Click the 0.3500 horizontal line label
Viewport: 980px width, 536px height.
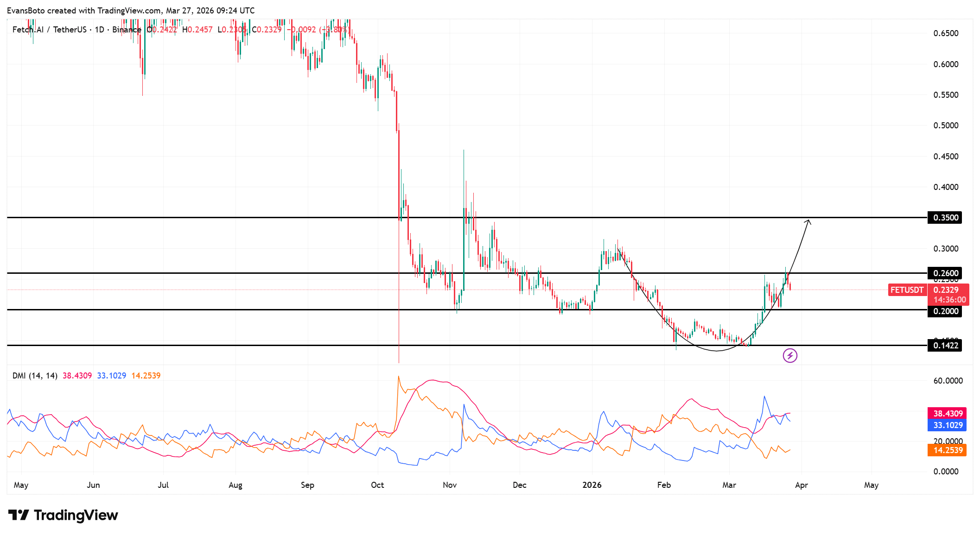click(x=945, y=218)
